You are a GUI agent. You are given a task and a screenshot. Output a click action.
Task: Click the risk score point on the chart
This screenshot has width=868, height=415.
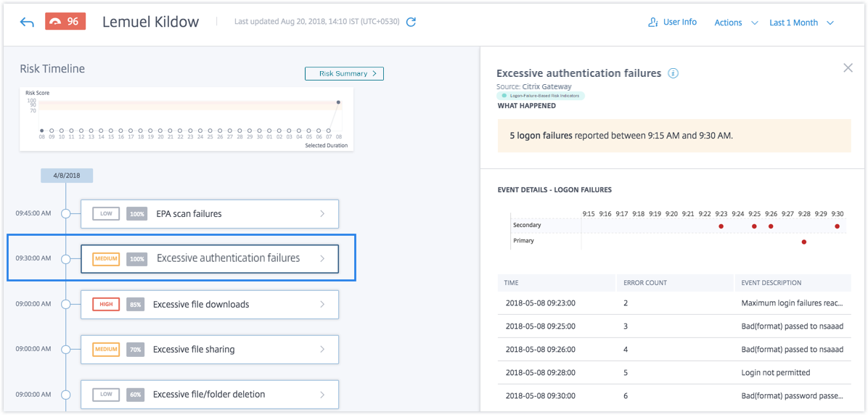tap(338, 102)
